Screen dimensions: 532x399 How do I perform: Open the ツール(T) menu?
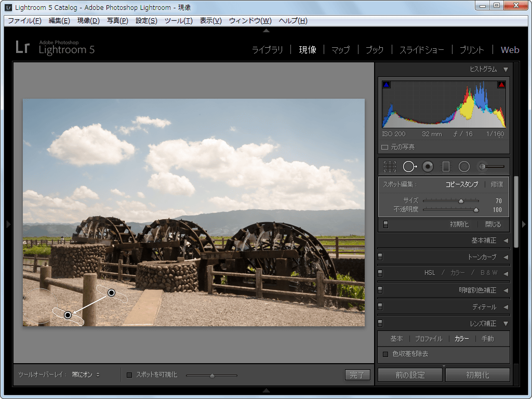[x=179, y=21]
